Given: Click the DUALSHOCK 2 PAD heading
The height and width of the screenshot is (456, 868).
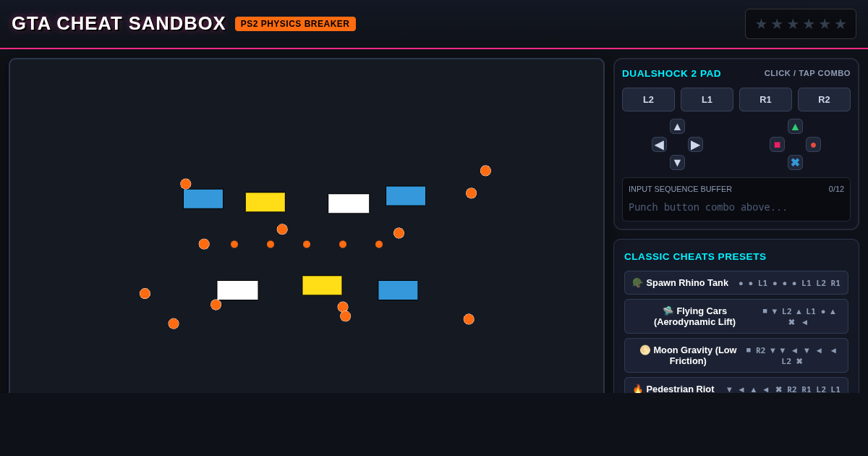Looking at the screenshot, I should coord(671,73).
